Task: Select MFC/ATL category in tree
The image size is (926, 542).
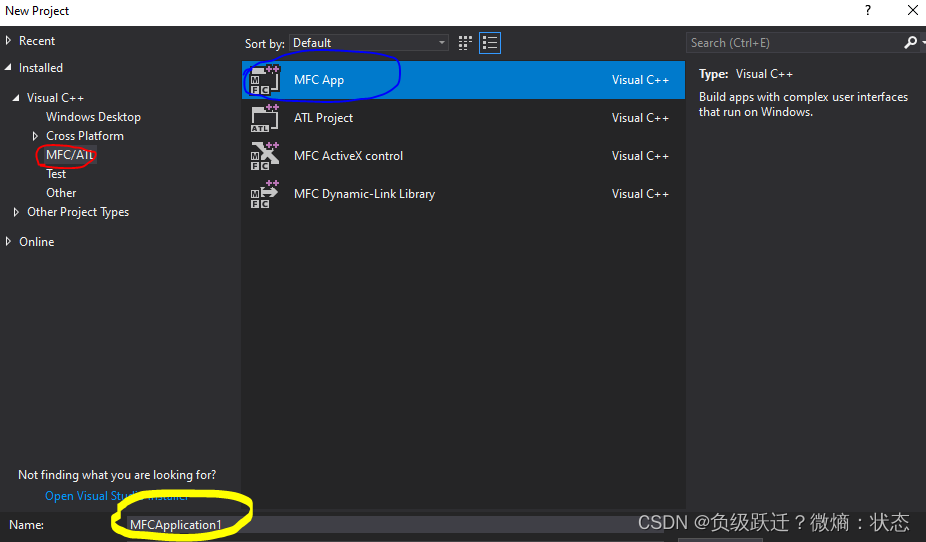Action: [x=70, y=155]
